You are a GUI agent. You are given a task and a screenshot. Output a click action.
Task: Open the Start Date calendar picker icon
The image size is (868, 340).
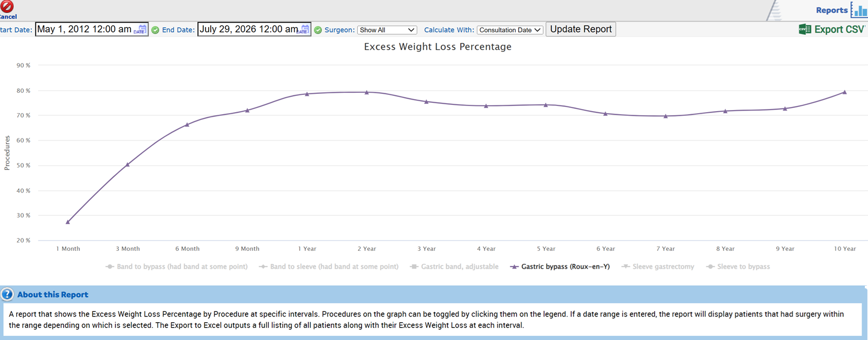coord(140,30)
